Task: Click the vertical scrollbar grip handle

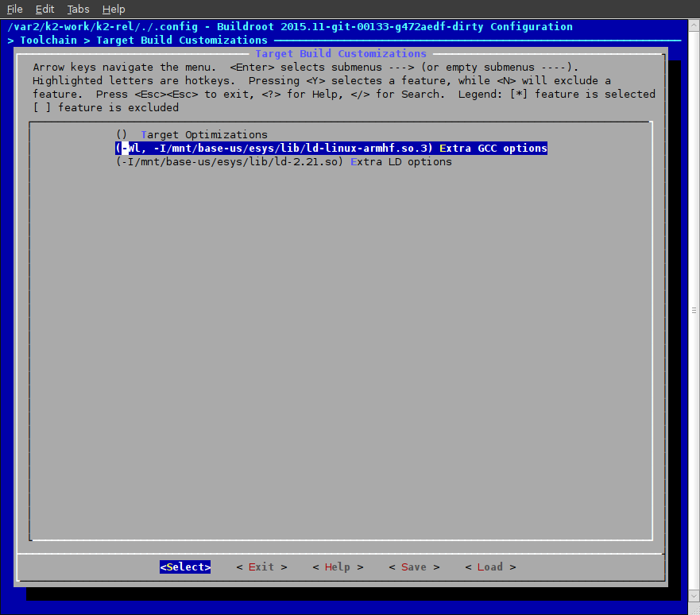Action: point(694,310)
